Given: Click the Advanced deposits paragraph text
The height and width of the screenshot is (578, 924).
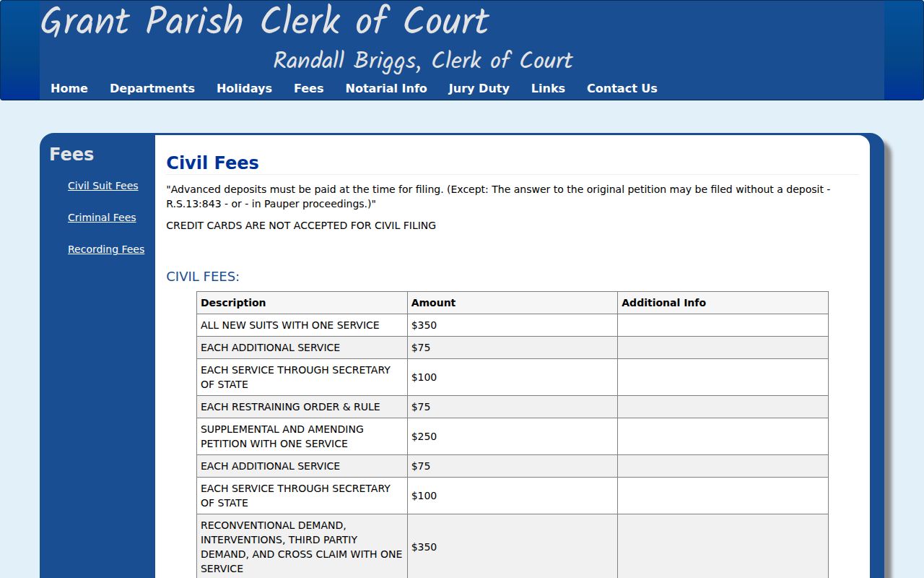Looking at the screenshot, I should tap(498, 197).
